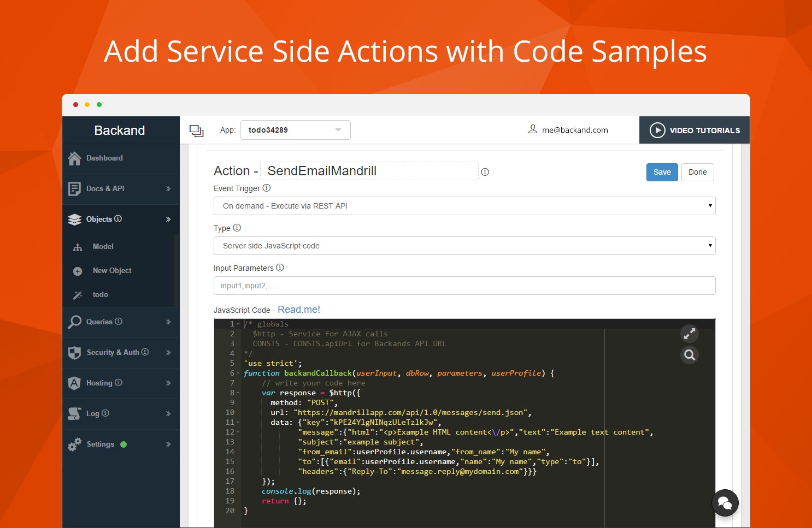812x528 pixels.
Task: Open the chat bubble widget
Action: click(x=725, y=503)
